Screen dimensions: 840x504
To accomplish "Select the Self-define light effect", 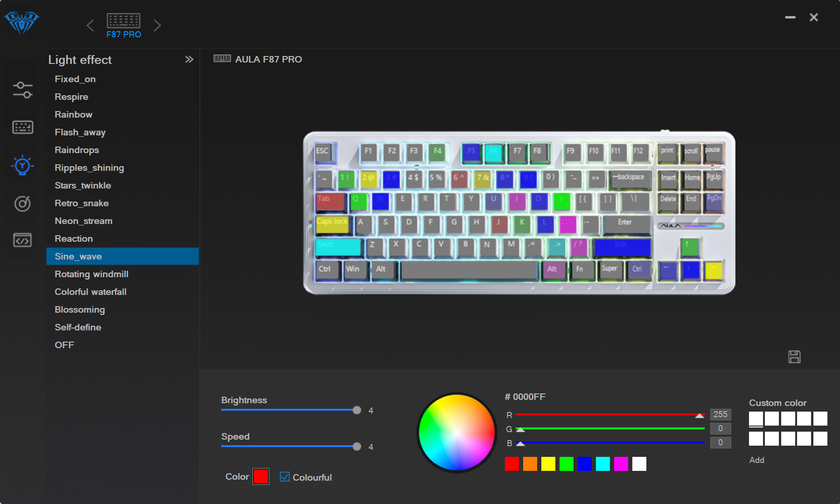I will (x=78, y=327).
